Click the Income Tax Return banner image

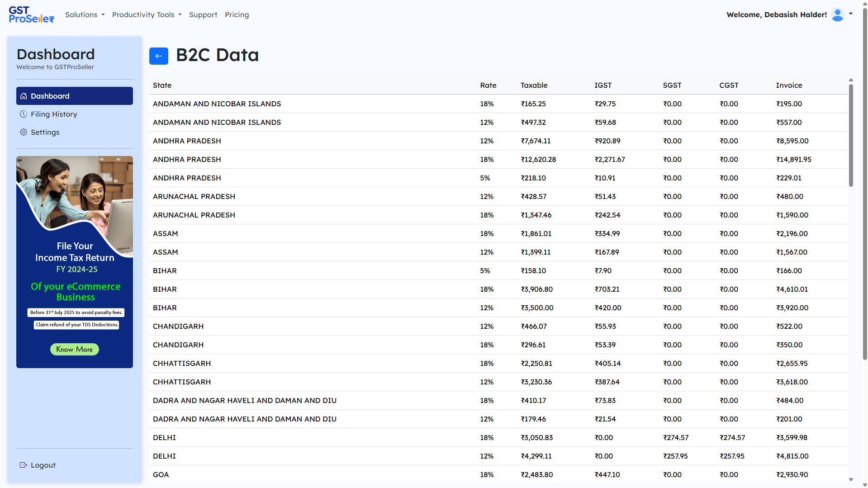point(75,262)
